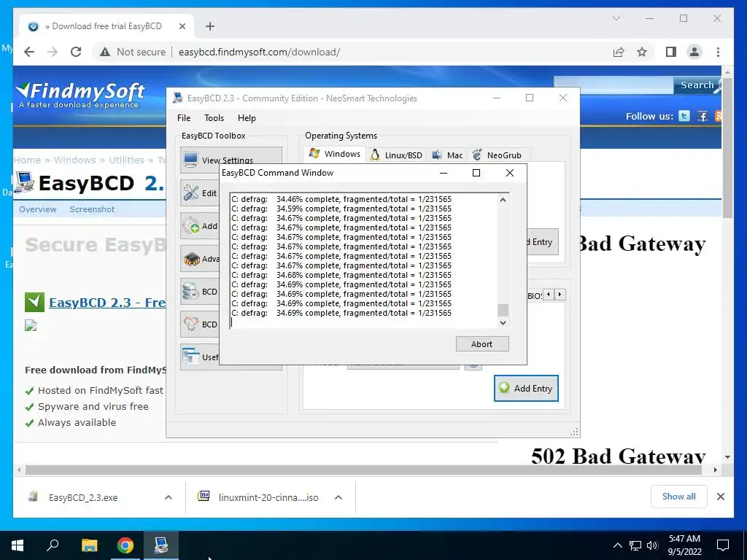Open the Overview tab on the webpage
747x560 pixels.
pyautogui.click(x=38, y=209)
